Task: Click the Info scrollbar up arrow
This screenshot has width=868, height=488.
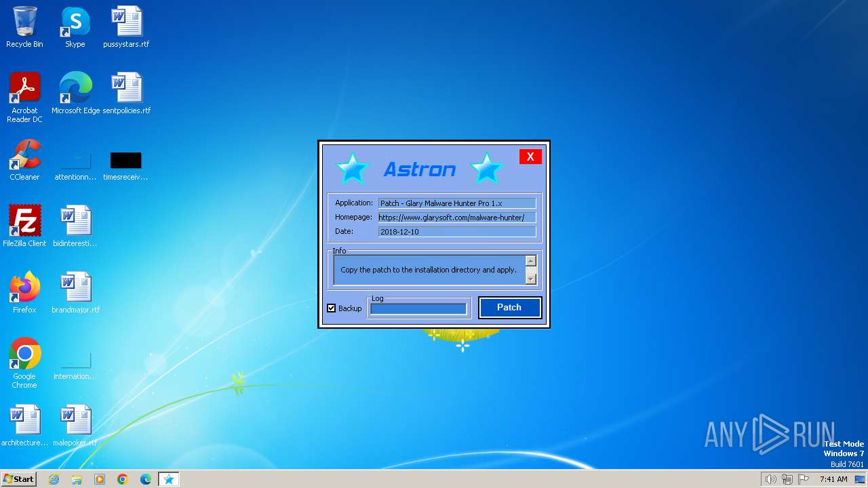Action: 531,261
